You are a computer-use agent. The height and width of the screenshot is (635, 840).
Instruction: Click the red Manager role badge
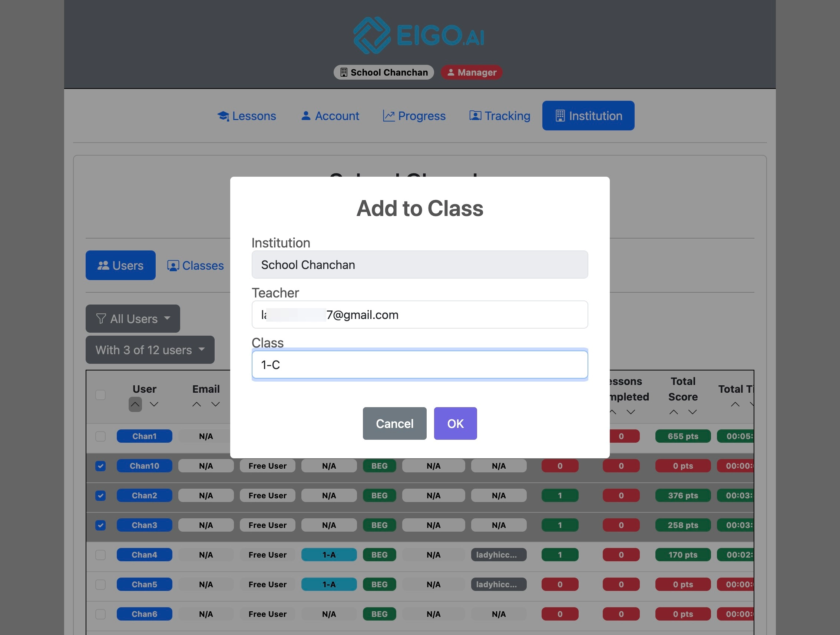point(471,72)
